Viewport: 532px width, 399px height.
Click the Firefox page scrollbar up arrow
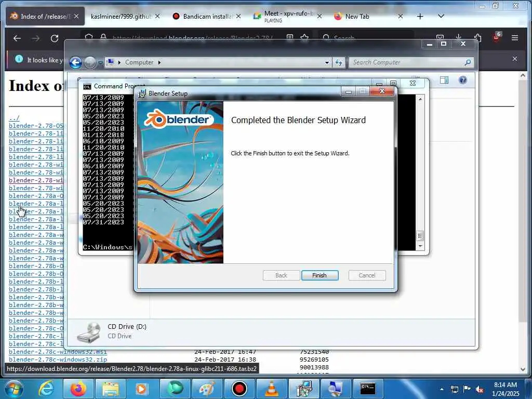(523, 76)
